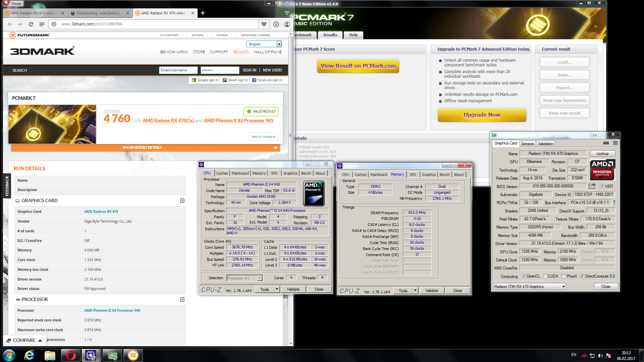Click the GPU-Z BIOS export share icon
644x362 pixels.
pyautogui.click(x=592, y=186)
